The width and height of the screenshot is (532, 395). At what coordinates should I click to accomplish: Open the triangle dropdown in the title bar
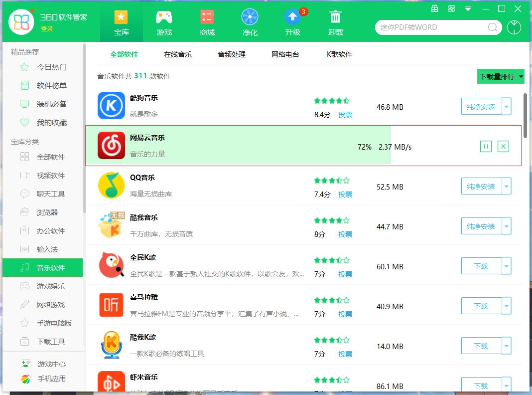point(467,8)
